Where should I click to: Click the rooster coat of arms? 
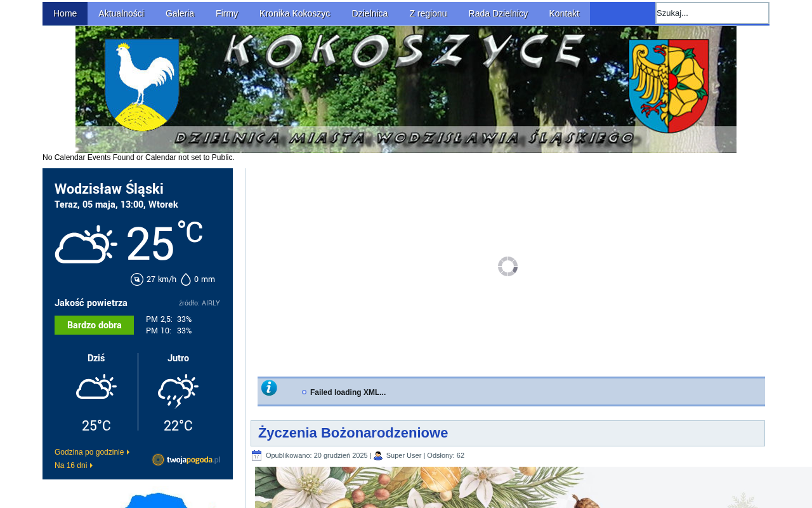[142, 85]
